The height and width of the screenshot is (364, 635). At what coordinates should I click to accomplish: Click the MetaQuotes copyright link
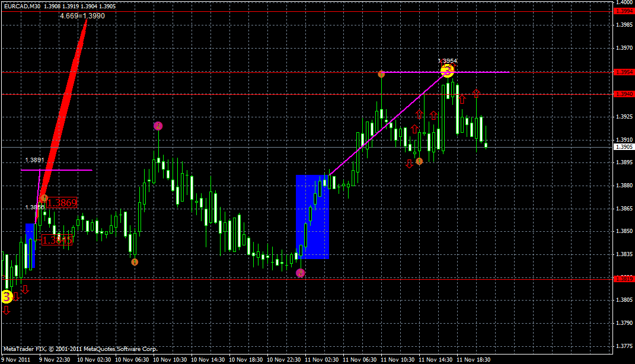pos(80,349)
